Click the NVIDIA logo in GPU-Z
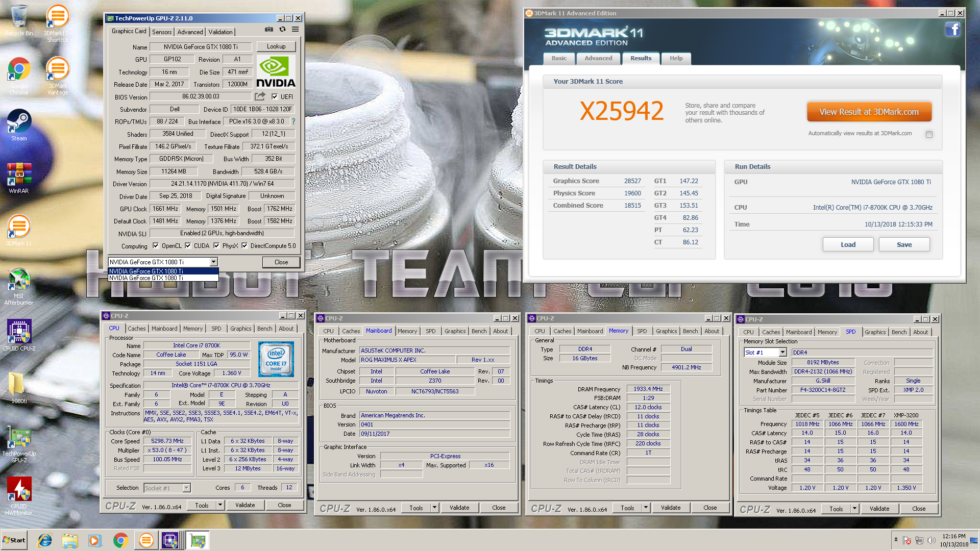980x551 pixels. click(276, 72)
